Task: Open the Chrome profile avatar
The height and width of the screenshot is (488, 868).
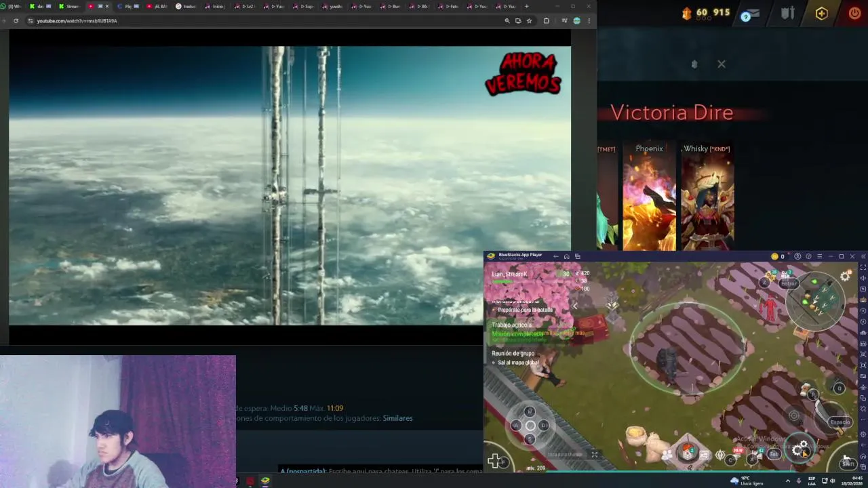Action: point(576,21)
